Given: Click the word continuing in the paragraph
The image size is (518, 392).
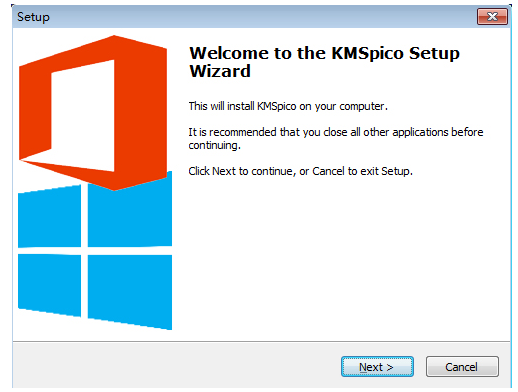Looking at the screenshot, I should point(214,145).
